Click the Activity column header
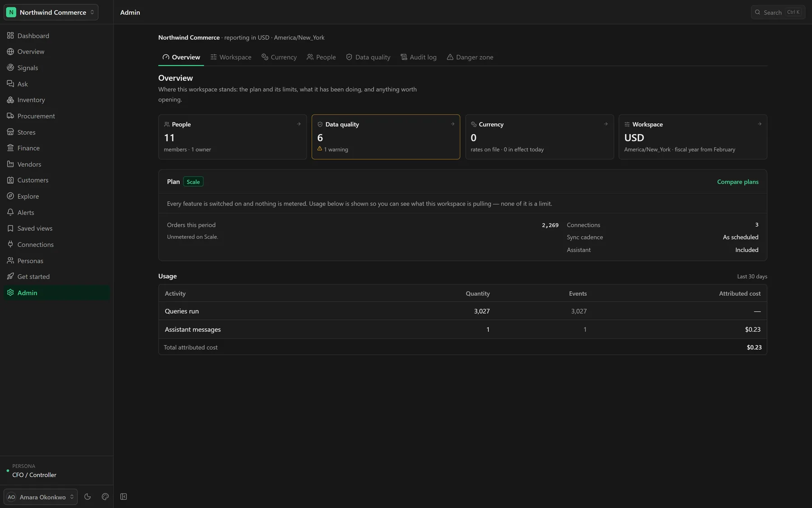812x508 pixels. pos(175,294)
